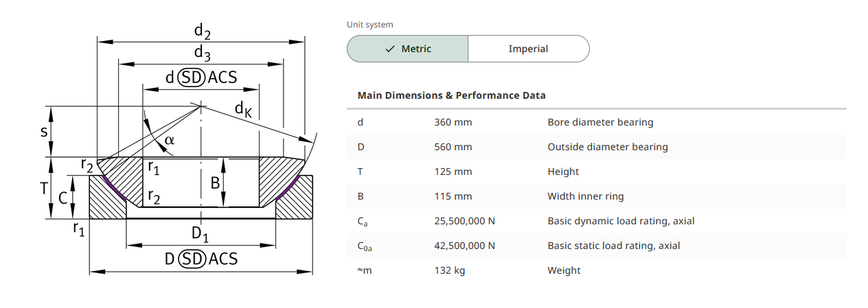Click the D SD ACS label in drawing

pos(201,259)
